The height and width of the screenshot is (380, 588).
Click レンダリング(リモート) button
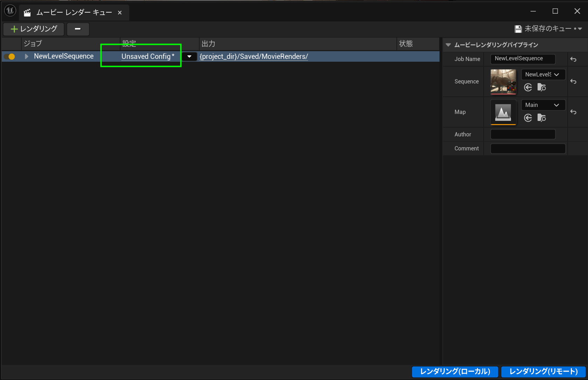(x=543, y=372)
